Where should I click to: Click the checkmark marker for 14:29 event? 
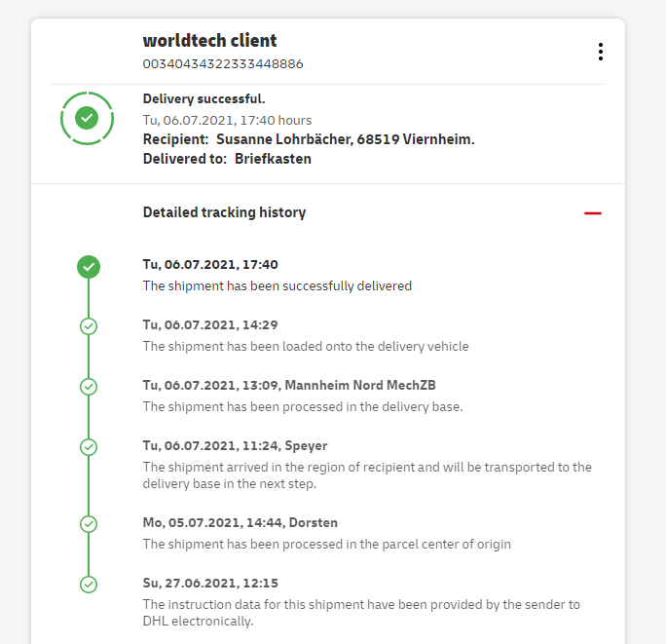pos(89,326)
